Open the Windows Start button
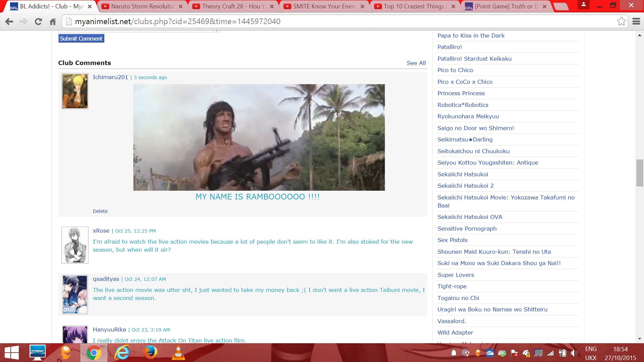The width and height of the screenshot is (644, 362). (12, 353)
